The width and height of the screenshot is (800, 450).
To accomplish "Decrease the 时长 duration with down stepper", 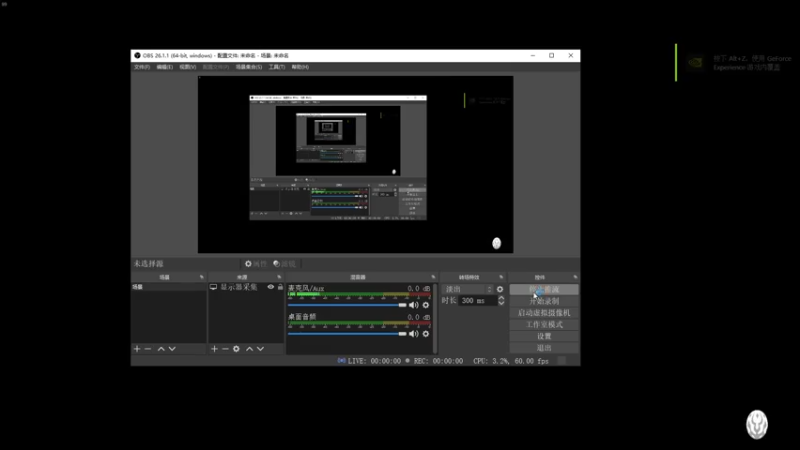I will click(x=501, y=303).
